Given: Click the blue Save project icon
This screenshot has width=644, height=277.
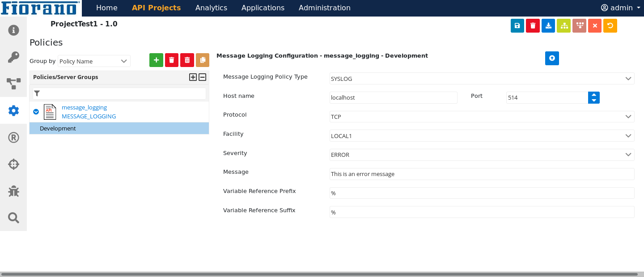Looking at the screenshot, I should click(517, 26).
